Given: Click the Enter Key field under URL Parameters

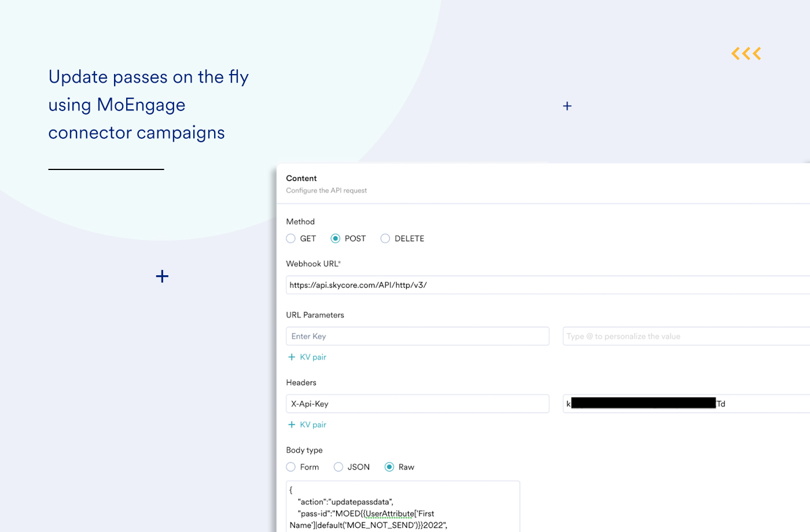Looking at the screenshot, I should pyautogui.click(x=418, y=336).
